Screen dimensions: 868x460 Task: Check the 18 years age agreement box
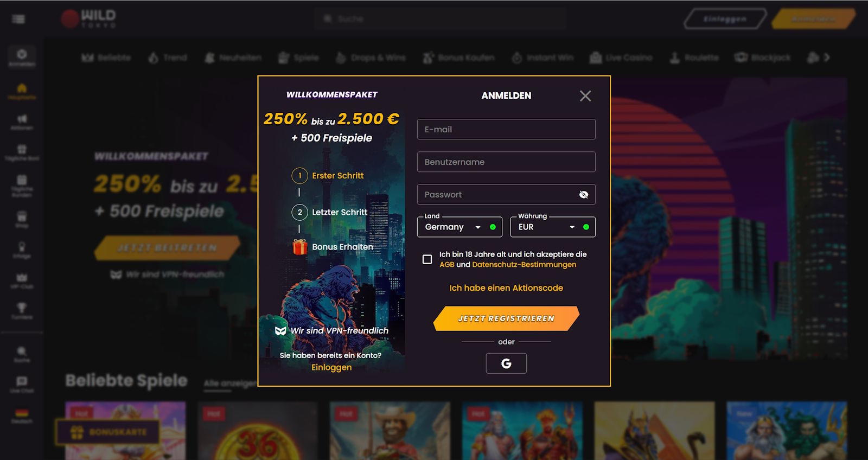[x=427, y=259]
